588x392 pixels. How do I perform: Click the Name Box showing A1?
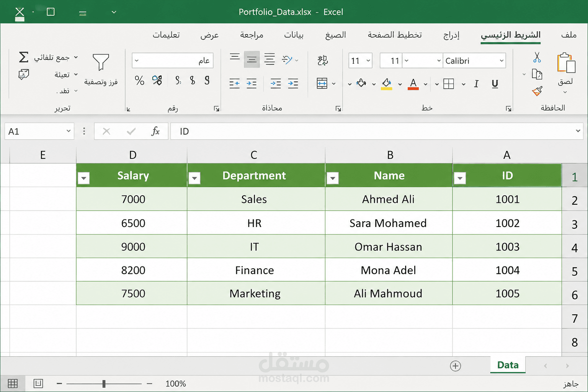coord(39,131)
